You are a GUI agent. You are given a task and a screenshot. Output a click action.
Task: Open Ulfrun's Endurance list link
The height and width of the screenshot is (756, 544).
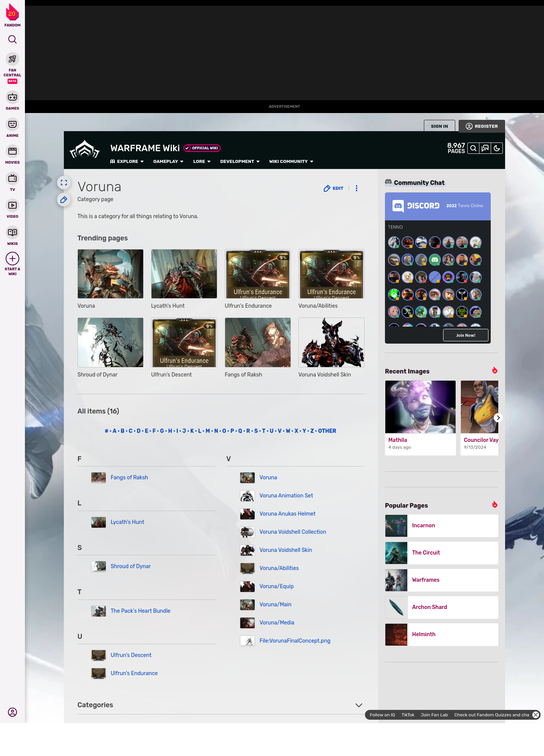click(134, 673)
